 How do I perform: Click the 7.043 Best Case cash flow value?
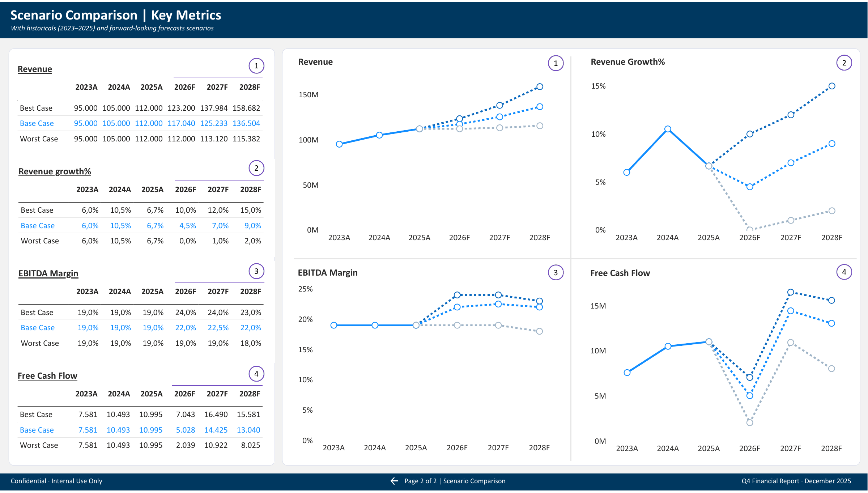pos(186,415)
